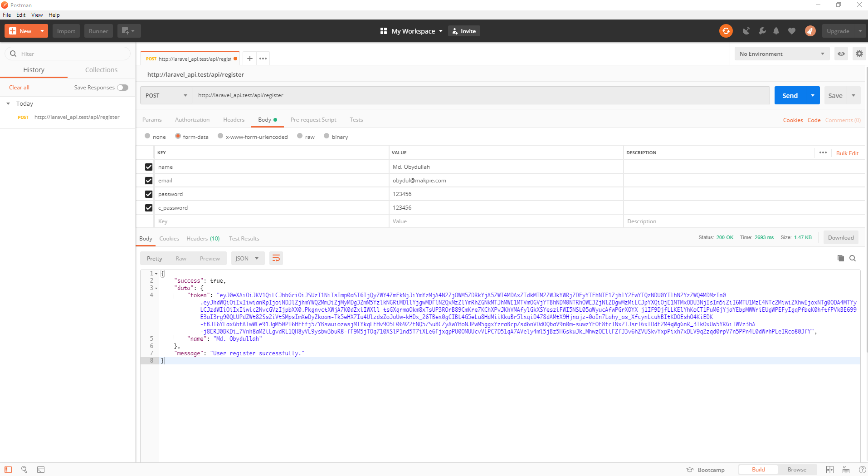Click the environment quick look eye icon
Viewport: 868px width, 476px height.
[841, 54]
